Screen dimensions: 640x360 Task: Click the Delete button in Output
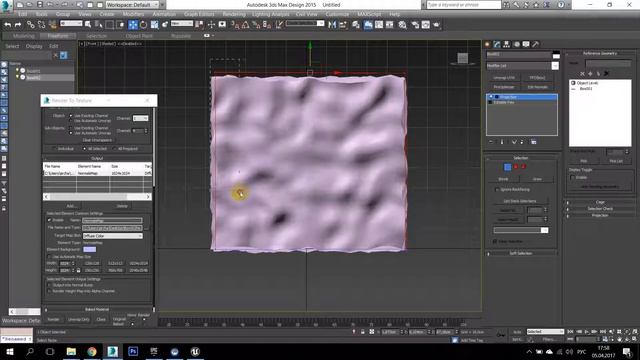[122, 206]
